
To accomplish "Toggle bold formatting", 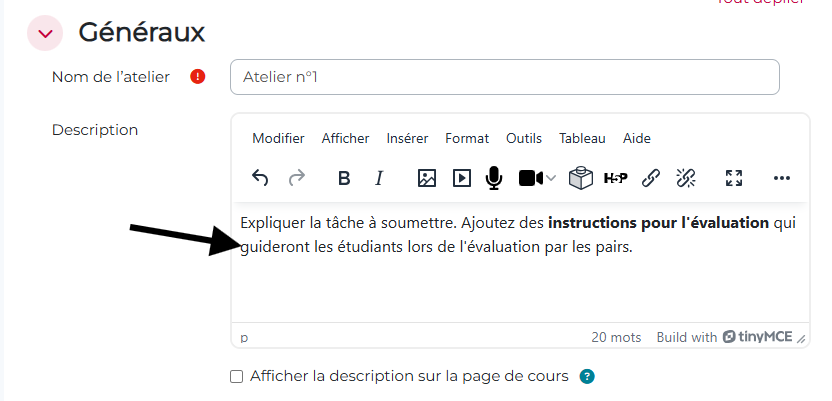I will pyautogui.click(x=344, y=178).
